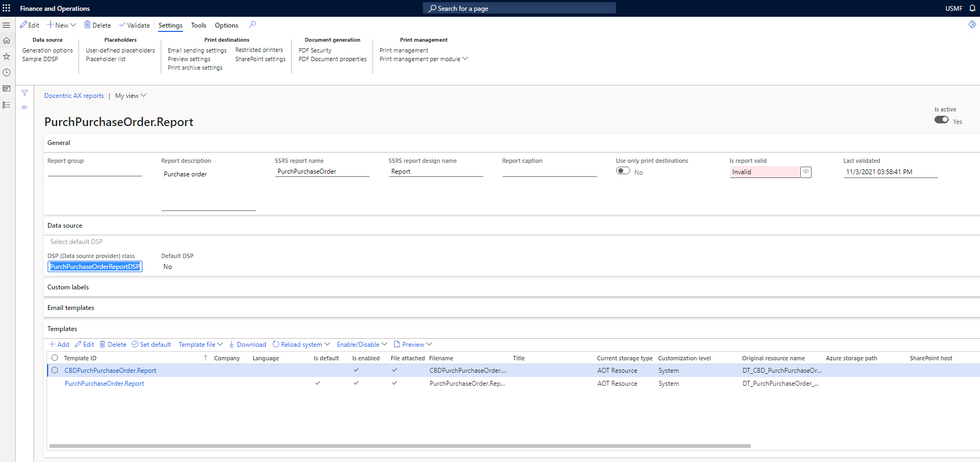The height and width of the screenshot is (462, 980).
Task: Toggle the Is active switch
Action: point(942,120)
